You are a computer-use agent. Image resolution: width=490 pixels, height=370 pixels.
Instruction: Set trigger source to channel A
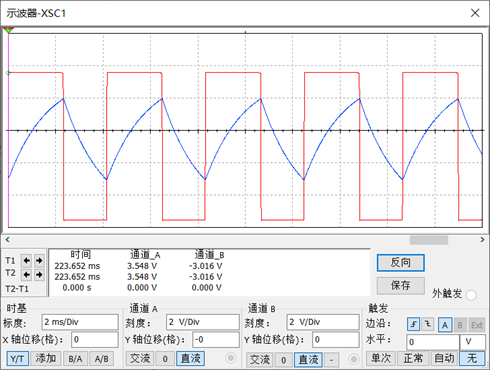click(x=445, y=325)
